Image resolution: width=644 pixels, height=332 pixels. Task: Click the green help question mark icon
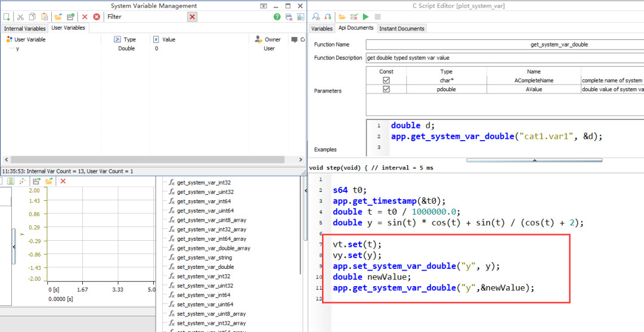277,17
